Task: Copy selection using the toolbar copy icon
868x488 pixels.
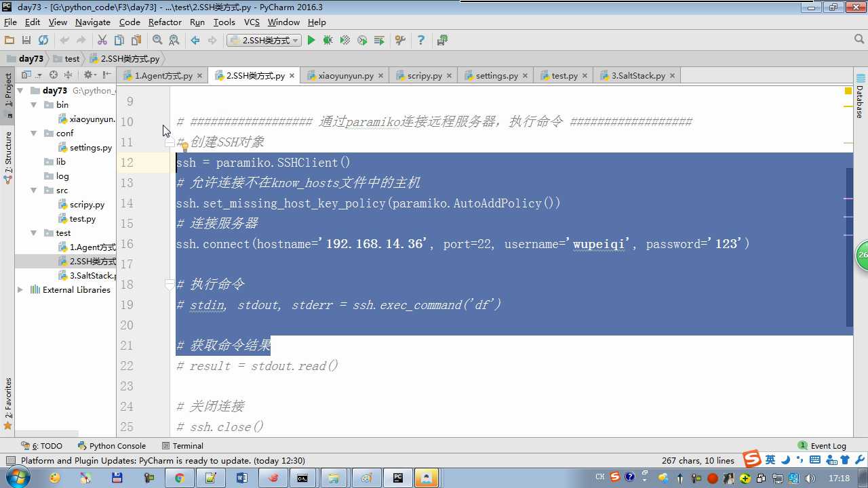Action: click(x=119, y=41)
